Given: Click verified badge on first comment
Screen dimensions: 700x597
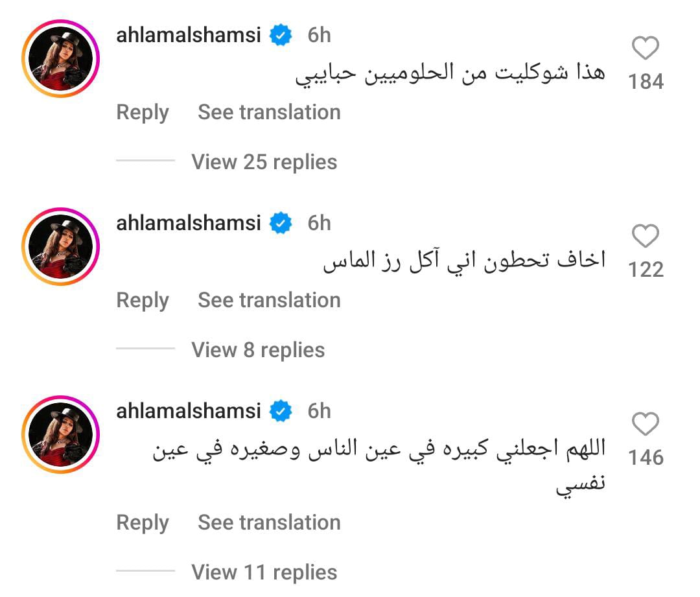Looking at the screenshot, I should pyautogui.click(x=281, y=36).
